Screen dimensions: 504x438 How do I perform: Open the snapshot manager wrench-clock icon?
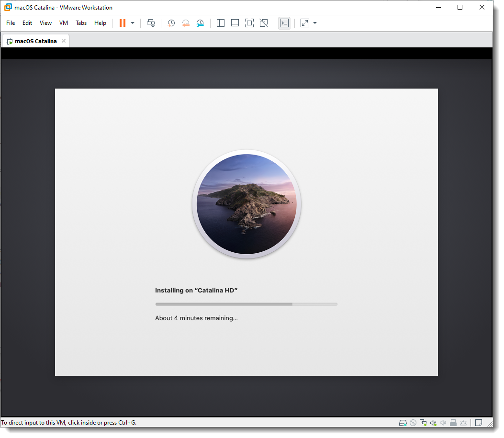[200, 23]
